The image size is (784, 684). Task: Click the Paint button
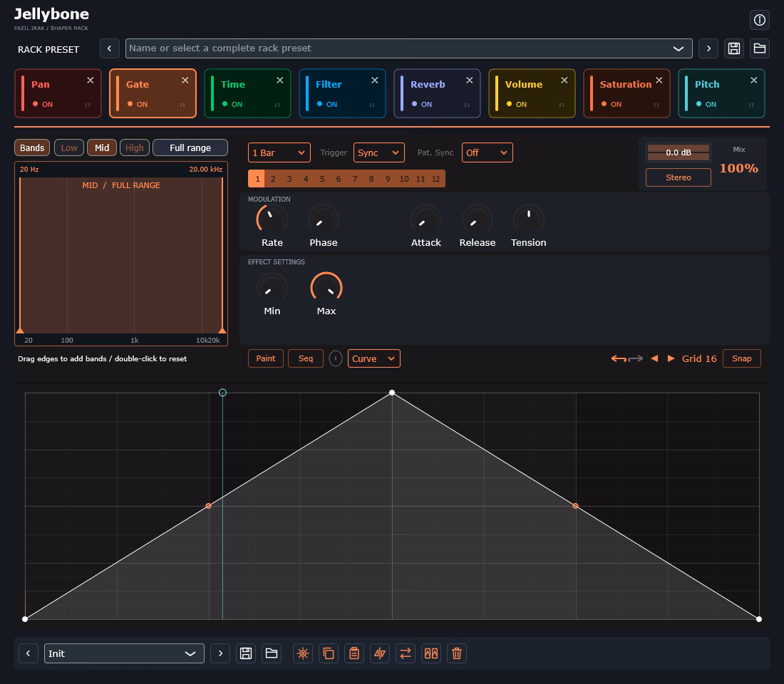(x=266, y=358)
